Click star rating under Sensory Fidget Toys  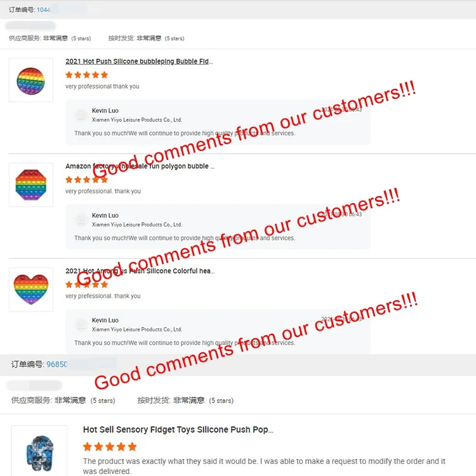point(110,447)
